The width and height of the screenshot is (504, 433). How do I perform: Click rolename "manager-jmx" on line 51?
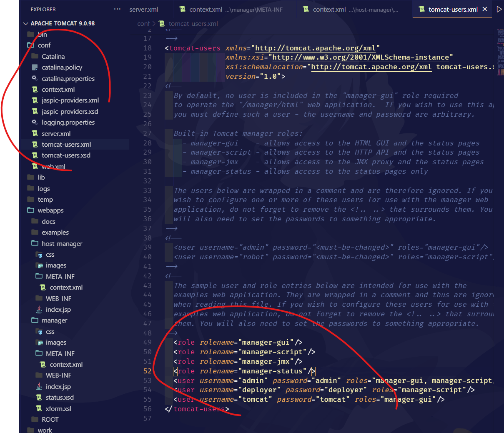(266, 361)
